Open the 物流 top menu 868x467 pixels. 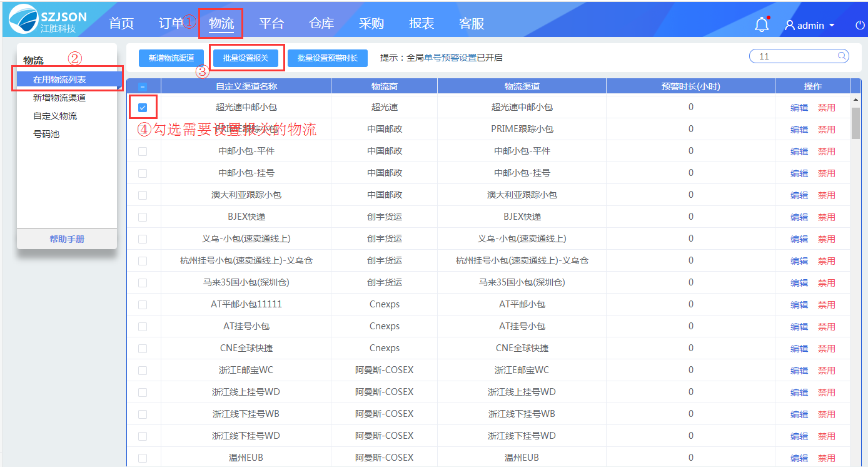pos(221,24)
